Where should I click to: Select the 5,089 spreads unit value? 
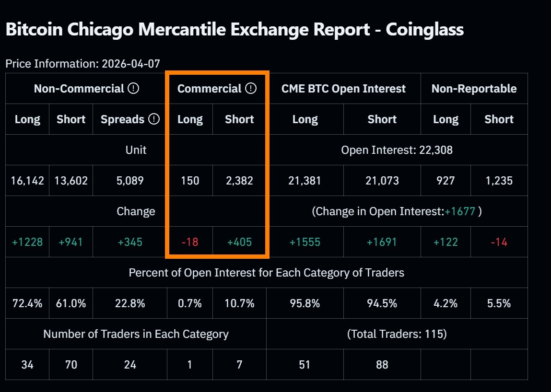pyautogui.click(x=130, y=181)
